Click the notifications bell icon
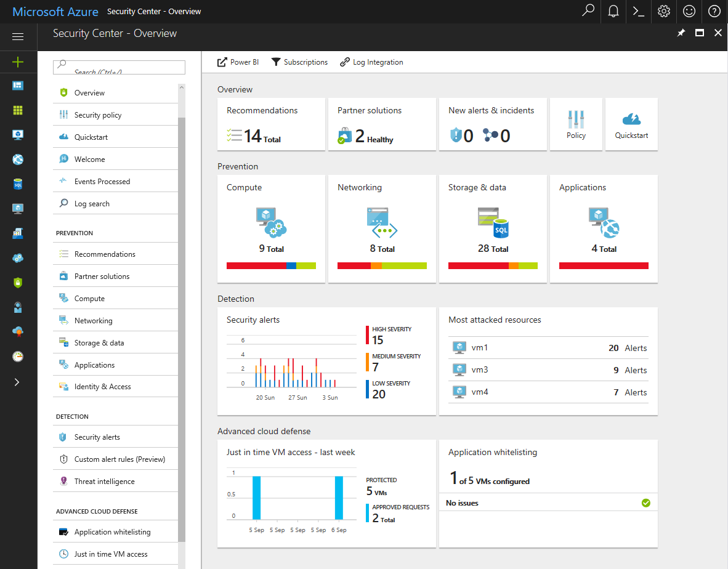The image size is (728, 569). pyautogui.click(x=613, y=11)
